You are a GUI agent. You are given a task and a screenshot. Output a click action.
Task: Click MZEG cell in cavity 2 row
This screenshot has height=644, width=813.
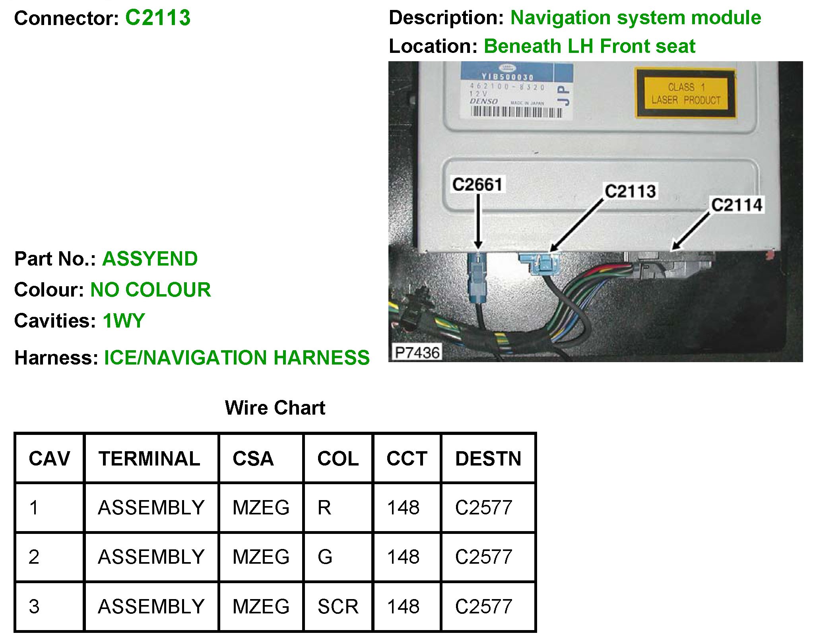(x=261, y=557)
